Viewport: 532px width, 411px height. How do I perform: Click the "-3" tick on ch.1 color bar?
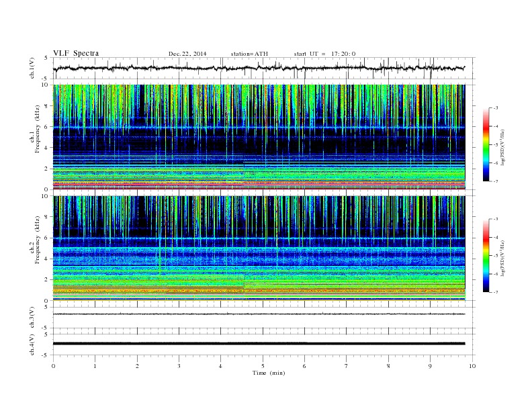click(496, 108)
